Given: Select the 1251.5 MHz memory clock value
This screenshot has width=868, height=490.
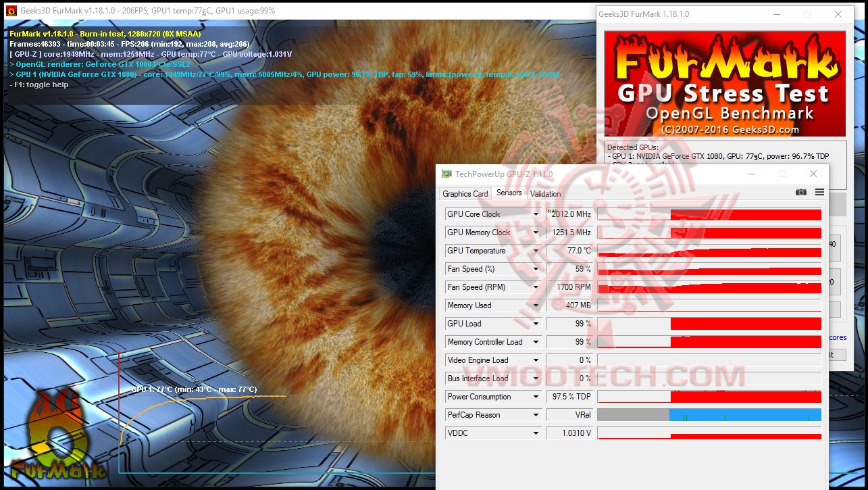Looking at the screenshot, I should click(x=569, y=232).
